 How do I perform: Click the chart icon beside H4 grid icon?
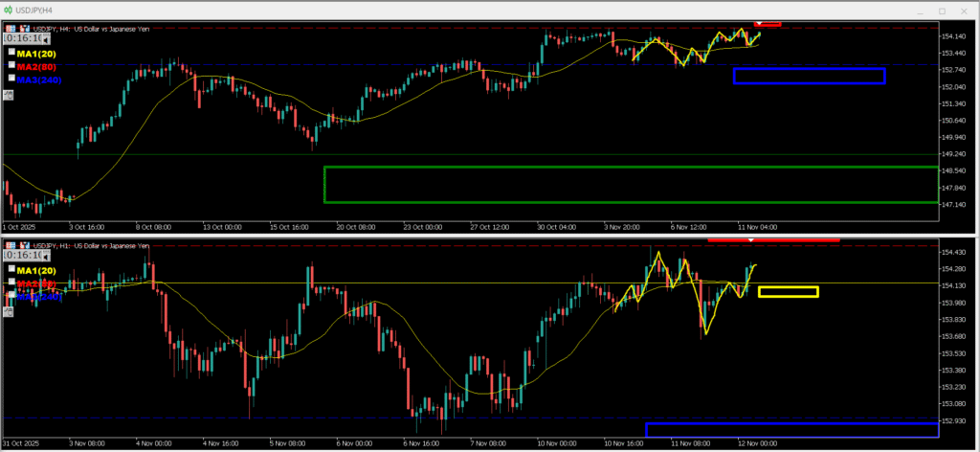23,29
